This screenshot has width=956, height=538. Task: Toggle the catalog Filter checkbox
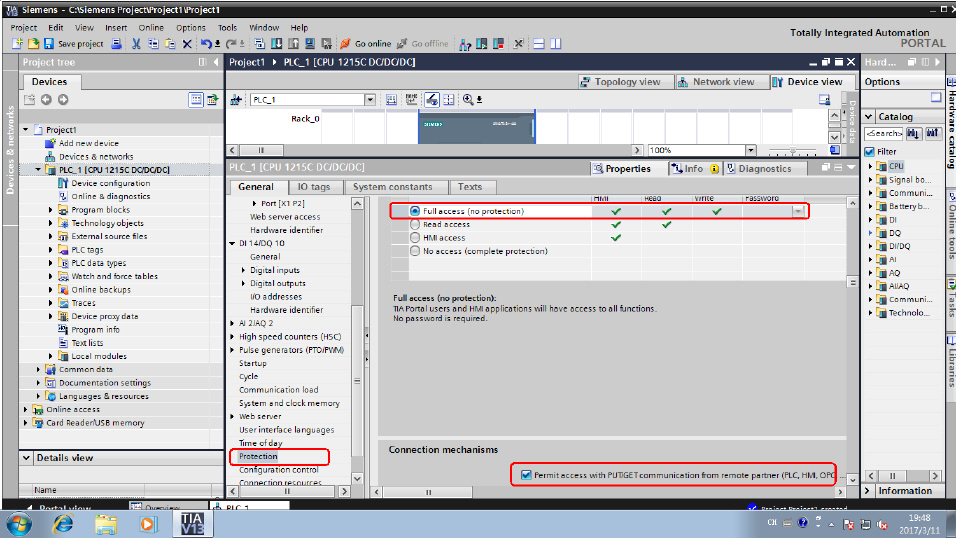pyautogui.click(x=869, y=151)
